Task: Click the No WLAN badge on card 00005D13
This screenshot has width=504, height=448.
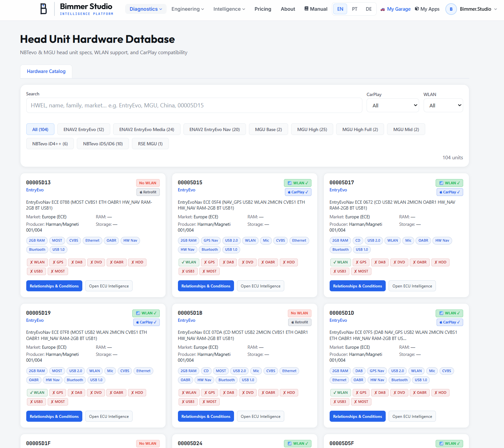Action: click(148, 183)
